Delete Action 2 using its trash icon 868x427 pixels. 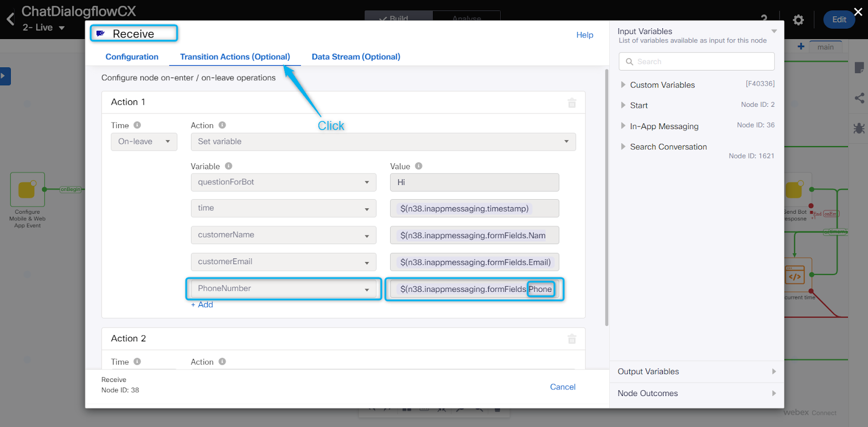click(x=572, y=339)
